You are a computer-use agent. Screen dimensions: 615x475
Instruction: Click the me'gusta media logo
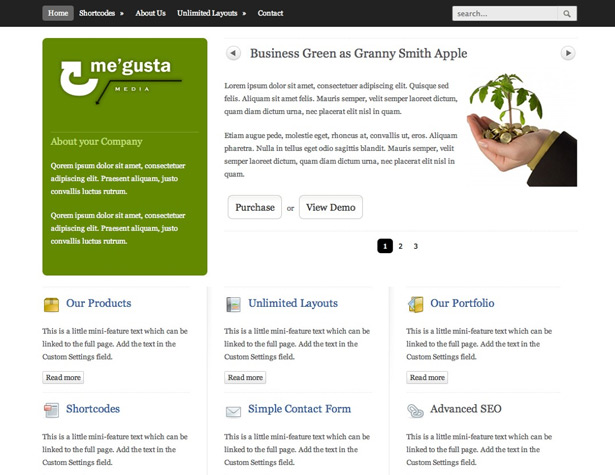pos(121,82)
